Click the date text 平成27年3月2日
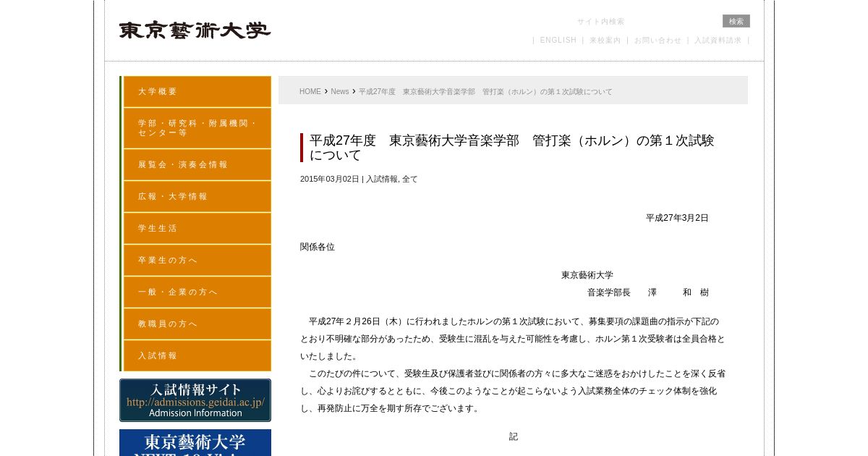This screenshot has height=456, width=868. (677, 218)
